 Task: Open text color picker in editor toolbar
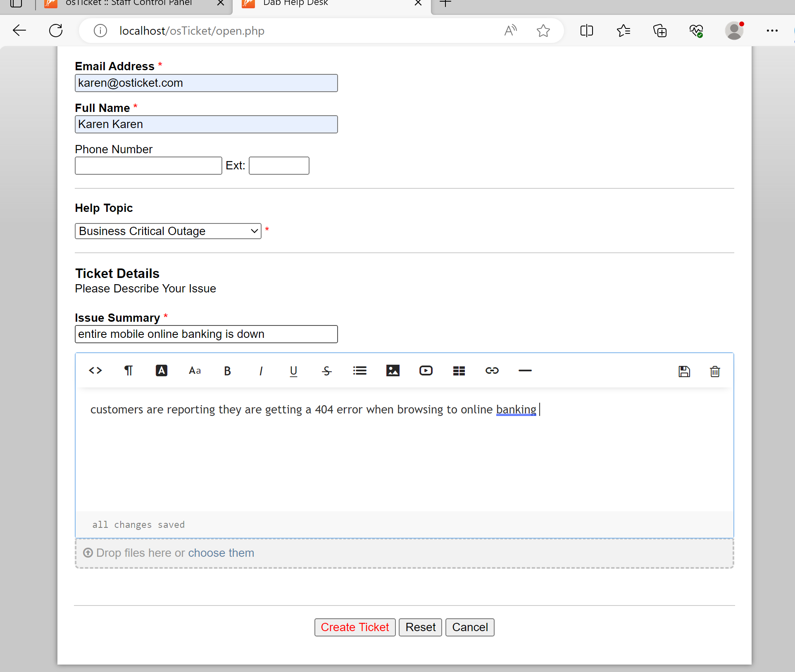(x=161, y=370)
